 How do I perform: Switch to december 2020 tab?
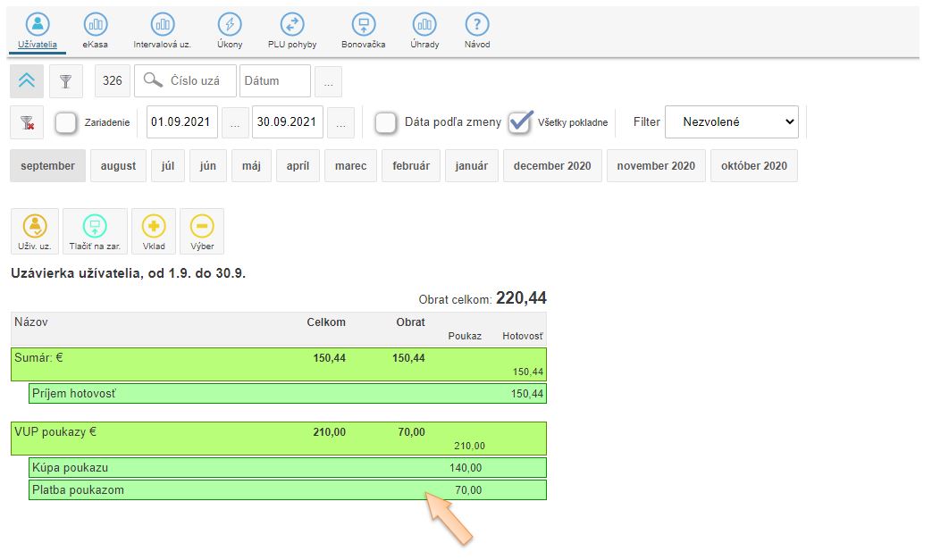[552, 166]
